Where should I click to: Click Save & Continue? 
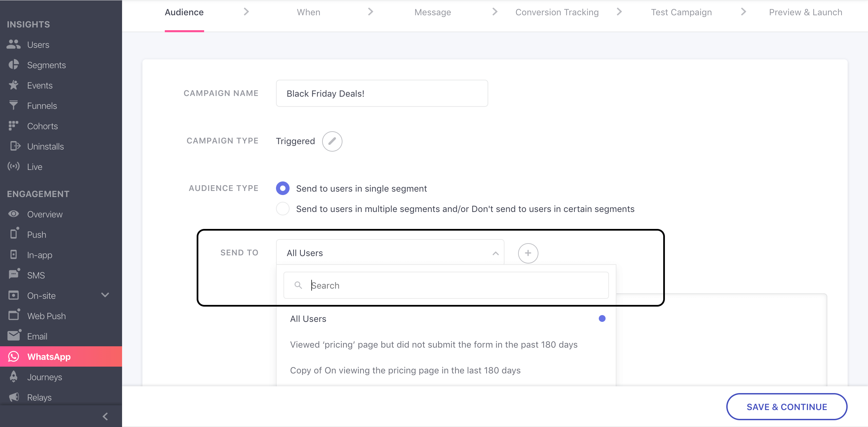coord(787,407)
